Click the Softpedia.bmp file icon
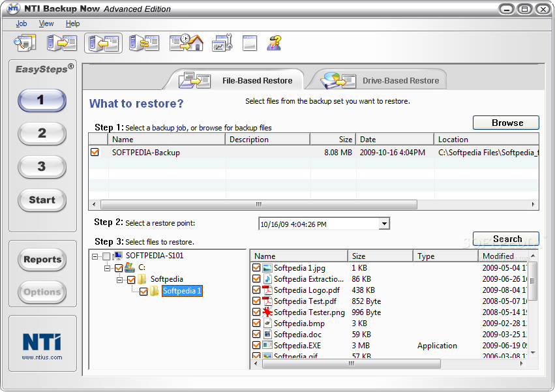 (267, 324)
